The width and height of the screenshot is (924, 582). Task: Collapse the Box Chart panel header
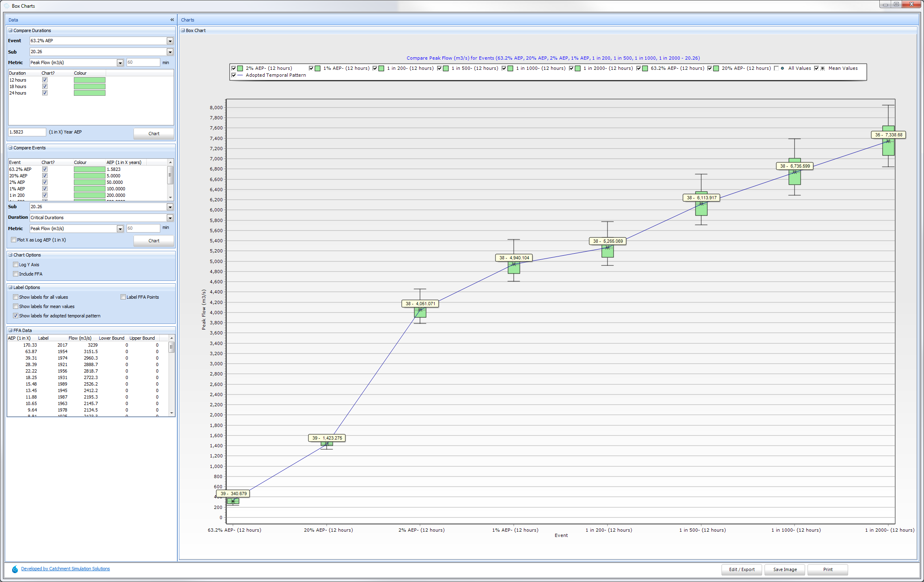[183, 30]
